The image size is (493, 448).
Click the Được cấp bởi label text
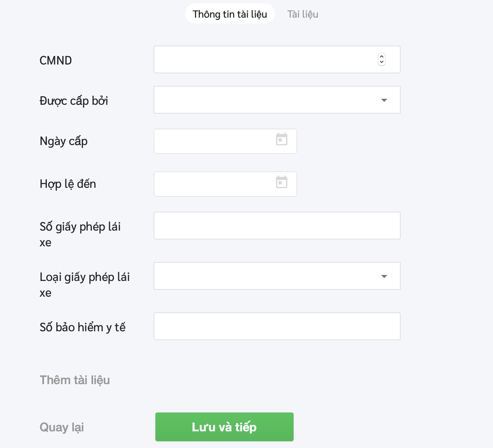pyautogui.click(x=74, y=101)
